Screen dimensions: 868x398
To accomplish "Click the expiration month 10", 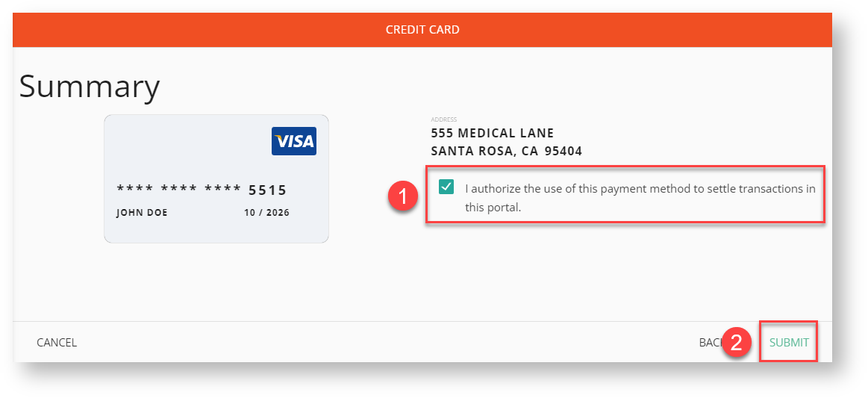I will 250,213.
